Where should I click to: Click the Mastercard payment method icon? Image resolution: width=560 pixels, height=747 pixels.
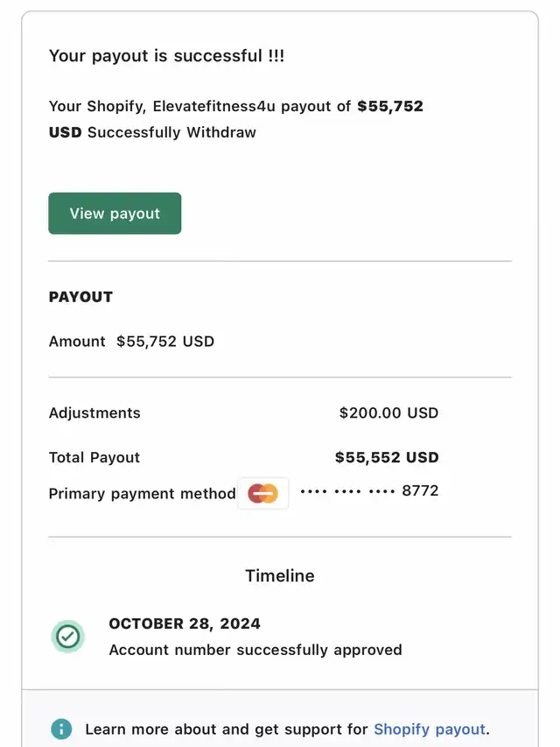pos(262,494)
